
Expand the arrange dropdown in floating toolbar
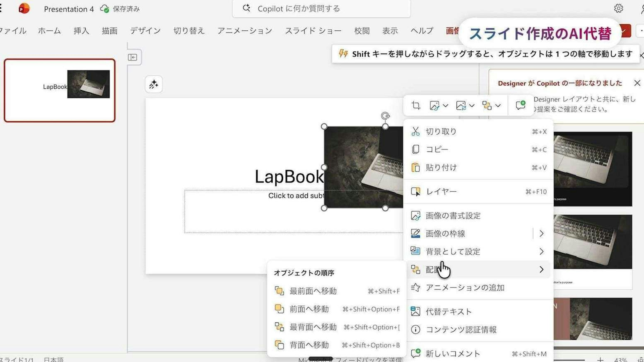pyautogui.click(x=498, y=105)
